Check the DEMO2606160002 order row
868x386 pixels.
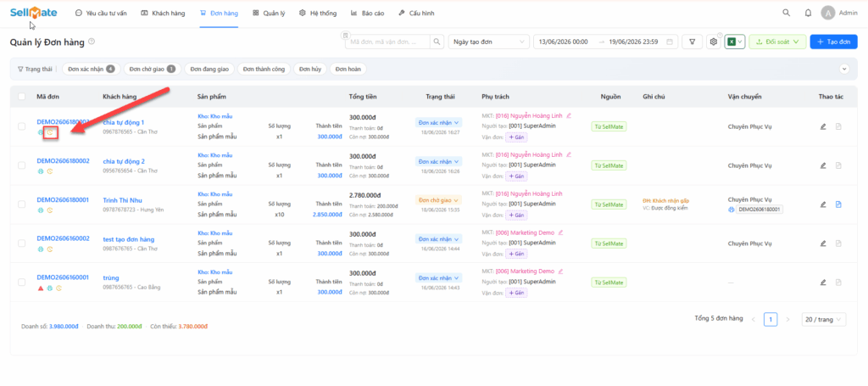tap(21, 243)
